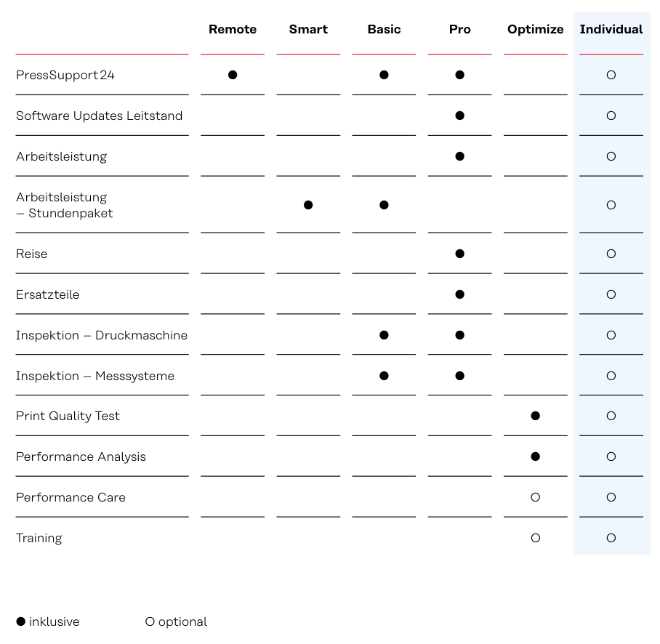
Task: Click the filled dot for PressSupport24 under Remote
Action: pos(233,75)
